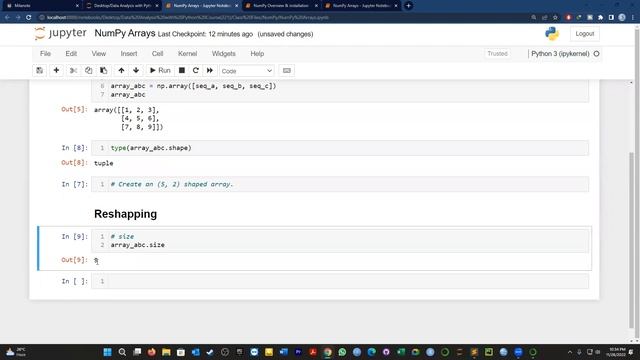
Task: Open the View menu
Action: point(99,54)
